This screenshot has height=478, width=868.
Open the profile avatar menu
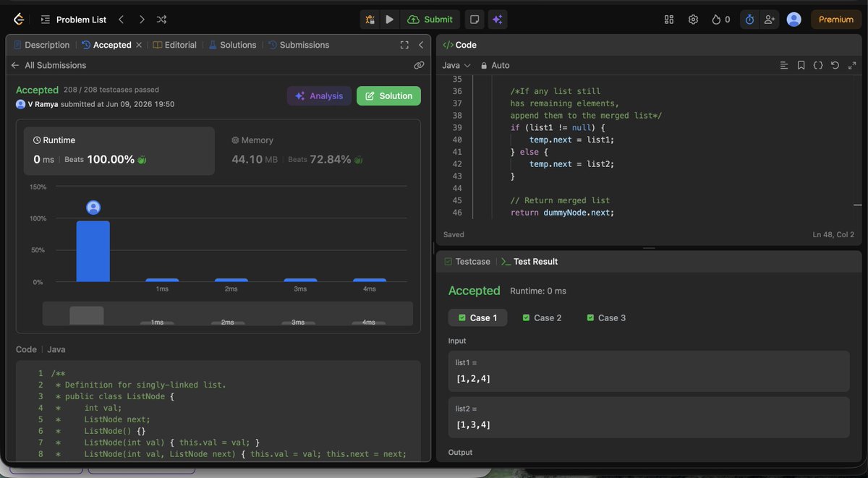[793, 20]
